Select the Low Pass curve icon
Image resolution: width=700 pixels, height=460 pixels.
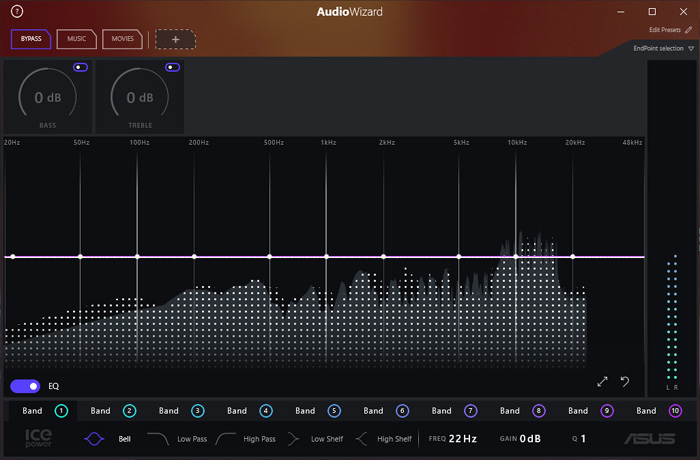tap(158, 439)
